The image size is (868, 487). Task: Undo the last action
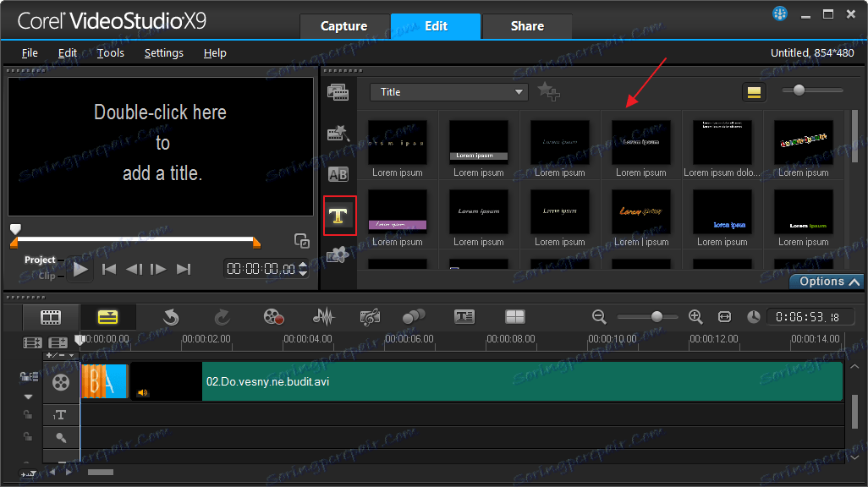coord(171,316)
